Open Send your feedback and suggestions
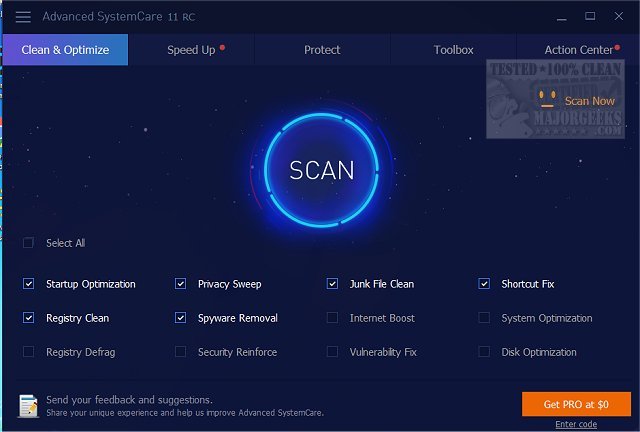The height and width of the screenshot is (432, 640). pyautogui.click(x=129, y=399)
